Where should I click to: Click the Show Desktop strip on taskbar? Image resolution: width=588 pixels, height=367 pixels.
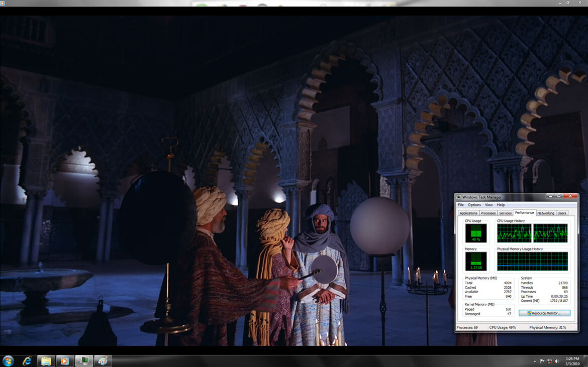585,361
